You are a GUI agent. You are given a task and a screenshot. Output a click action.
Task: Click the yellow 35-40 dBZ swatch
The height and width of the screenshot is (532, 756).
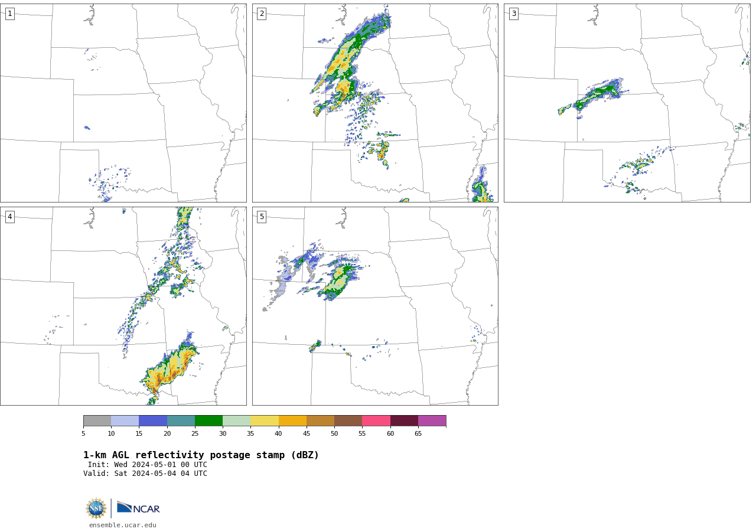[x=265, y=420]
